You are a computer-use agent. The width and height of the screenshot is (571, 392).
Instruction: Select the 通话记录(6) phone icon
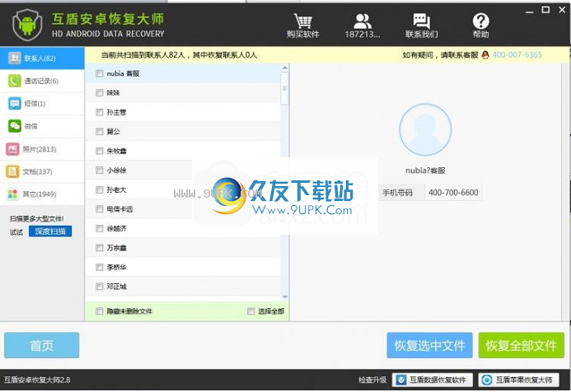coord(15,81)
